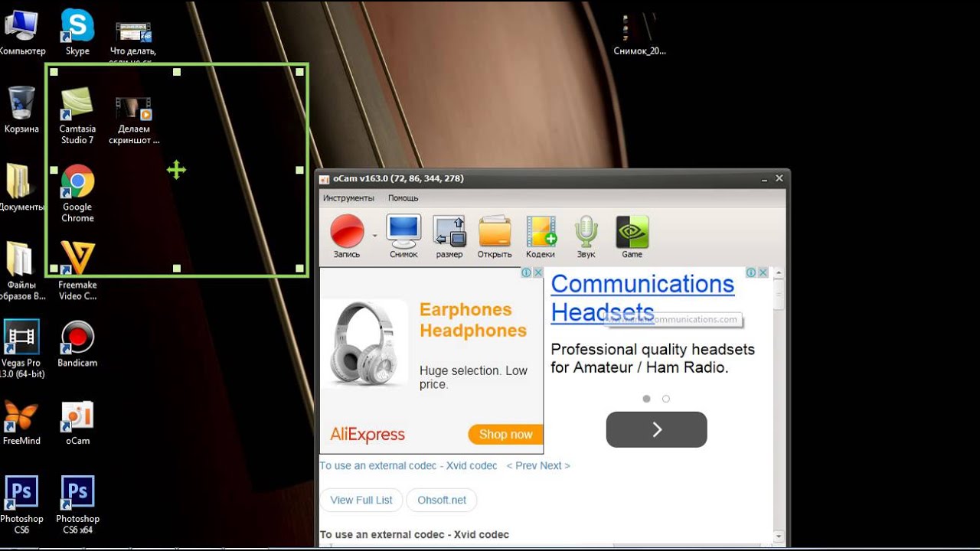This screenshot has height=551, width=980.
Task: Open the Ohsoft.net link
Action: [442, 500]
